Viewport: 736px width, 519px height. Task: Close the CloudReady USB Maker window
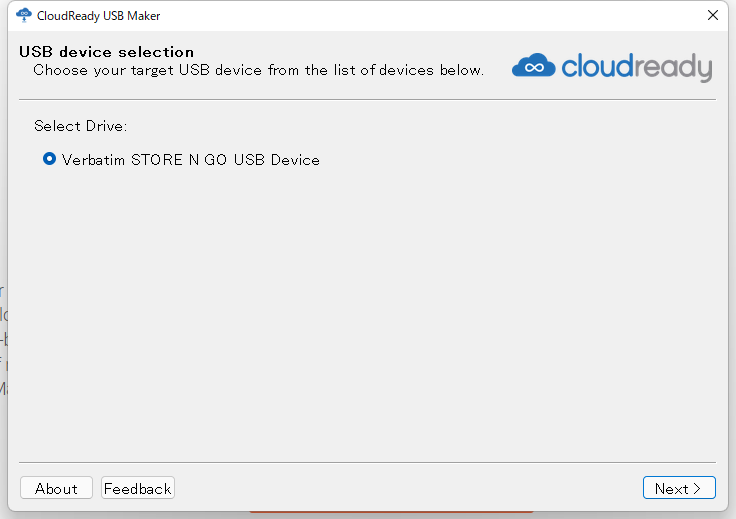pos(713,15)
